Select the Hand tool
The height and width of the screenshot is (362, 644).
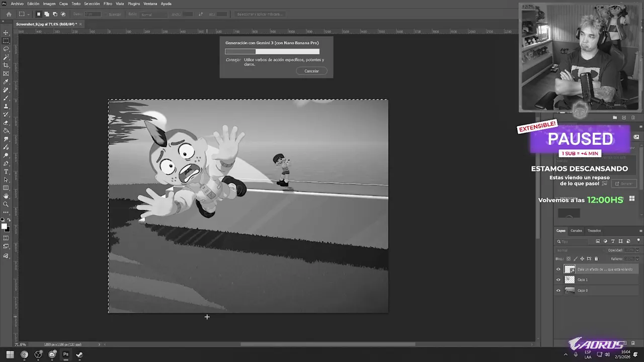pyautogui.click(x=6, y=196)
